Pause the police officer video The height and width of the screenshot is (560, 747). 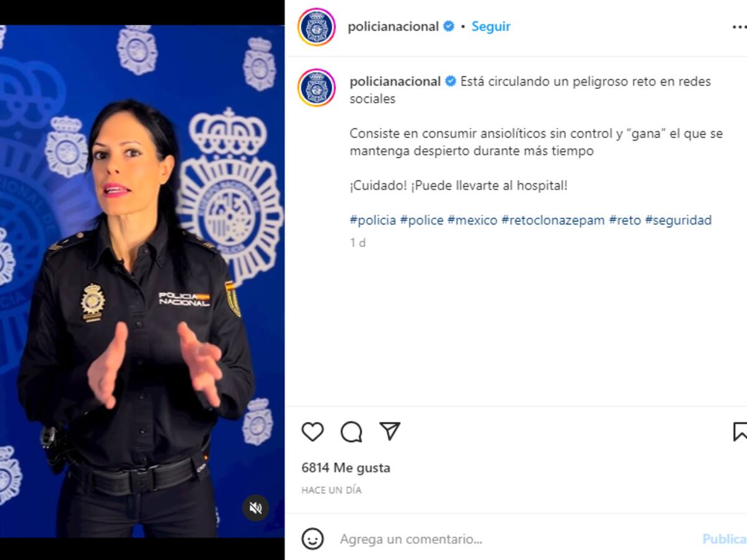tap(142, 281)
